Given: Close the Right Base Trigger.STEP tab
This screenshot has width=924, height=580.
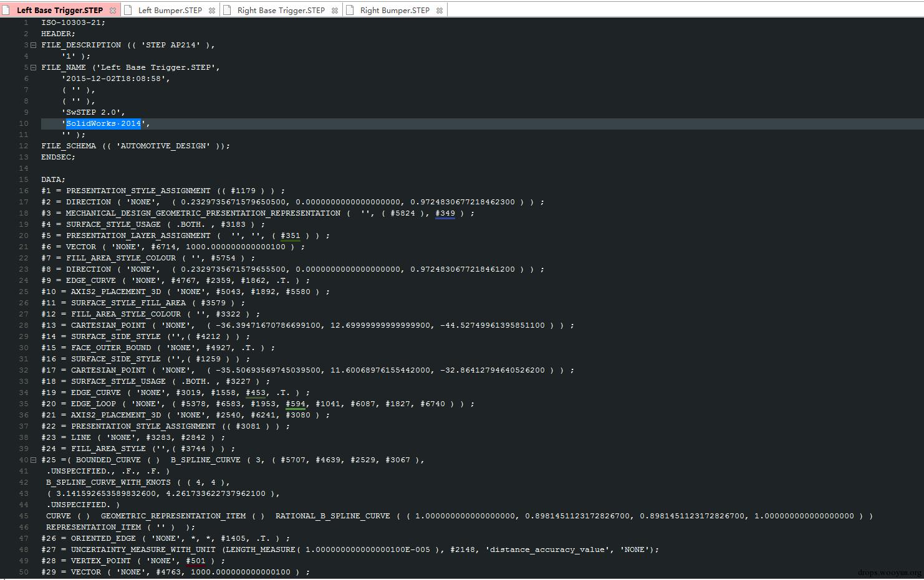Looking at the screenshot, I should coord(335,11).
